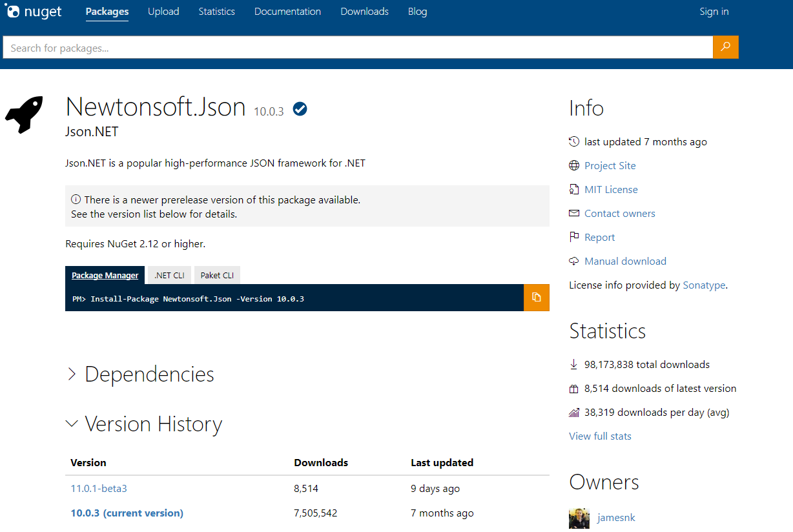Open the MIT License link
This screenshot has width=793, height=532.
click(611, 189)
